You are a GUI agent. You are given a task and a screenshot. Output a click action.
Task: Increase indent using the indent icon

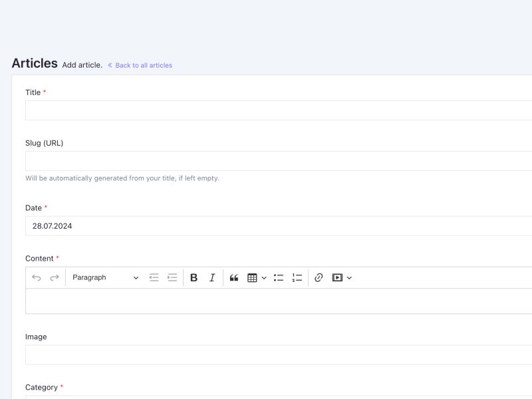coord(172,278)
